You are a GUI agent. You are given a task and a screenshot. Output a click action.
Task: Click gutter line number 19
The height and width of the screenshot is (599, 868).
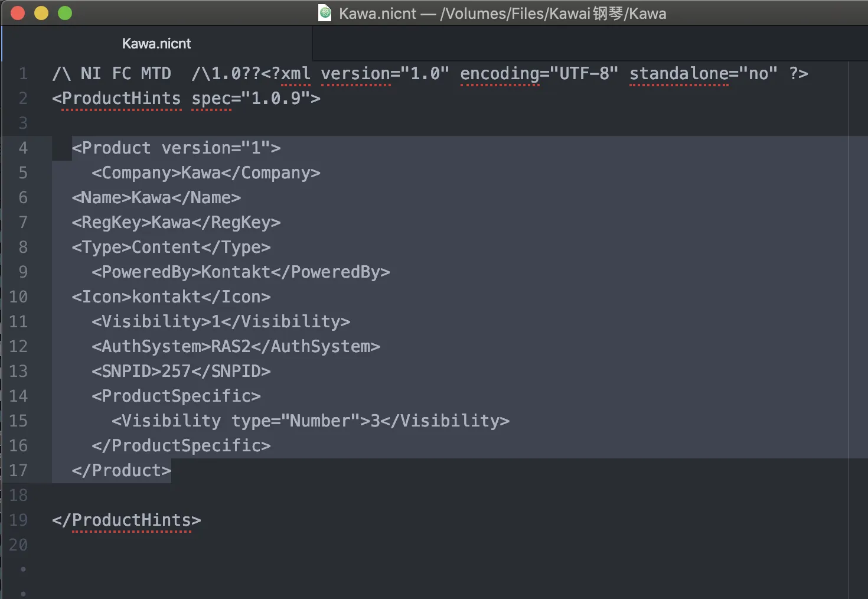pos(18,520)
